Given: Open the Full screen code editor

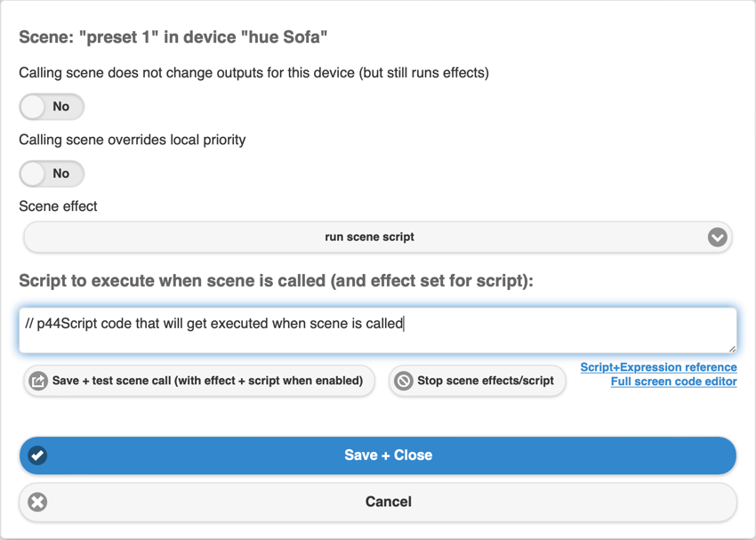Looking at the screenshot, I should click(x=673, y=381).
